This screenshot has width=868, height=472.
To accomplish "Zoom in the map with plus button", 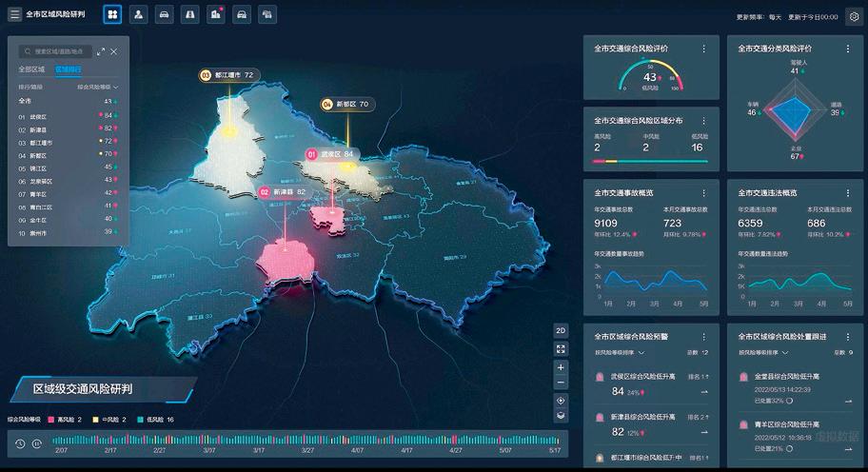I will (x=561, y=367).
